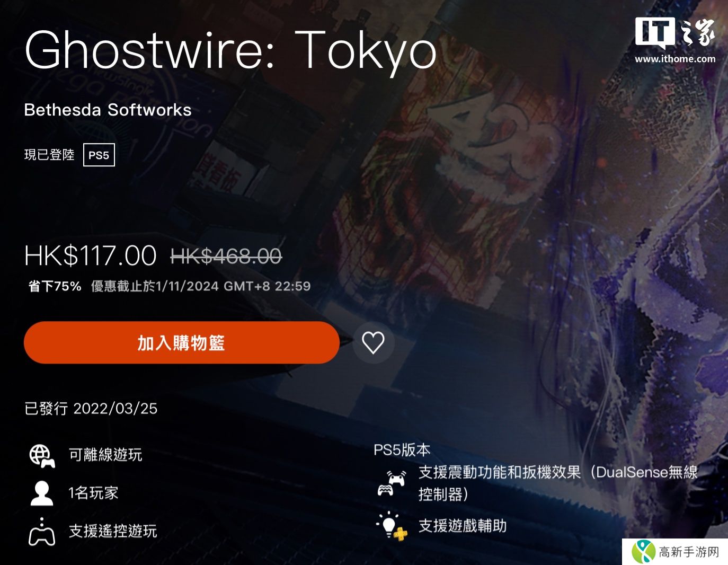Image resolution: width=728 pixels, height=565 pixels.
Task: Click the release date 2022/03/25 text
Action: tap(116, 409)
